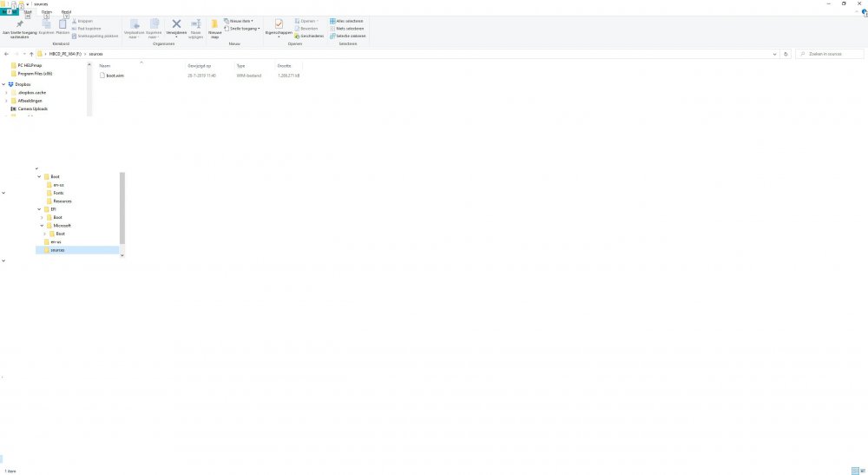Go up one folder level
This screenshot has height=475, width=868.
(31, 54)
